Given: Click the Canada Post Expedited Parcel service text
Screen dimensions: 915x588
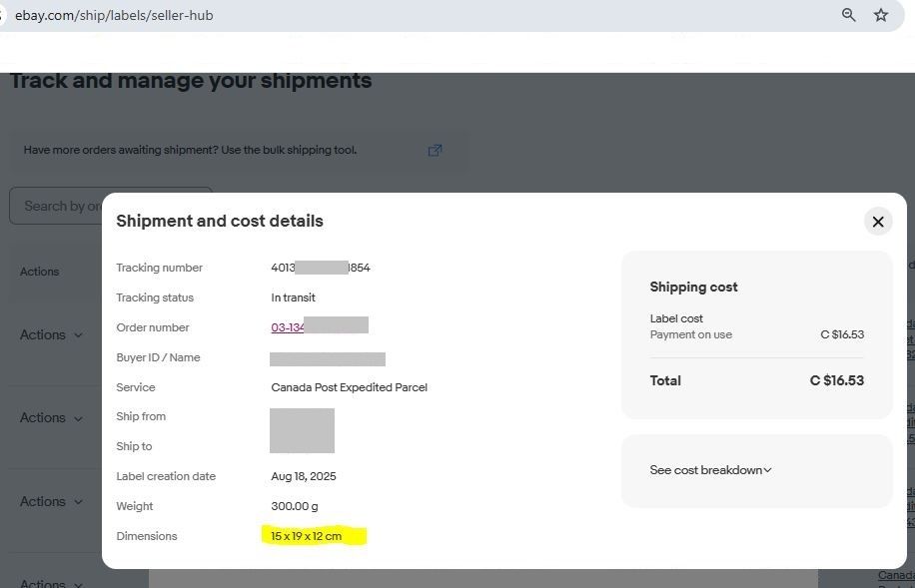Looking at the screenshot, I should [349, 387].
